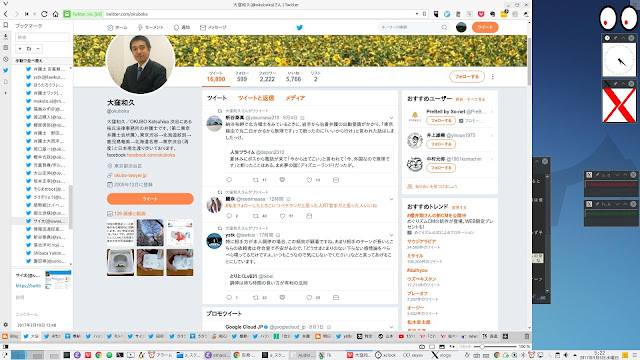
Task: Open Vivaldi settings gear icon
Action: 5,325
